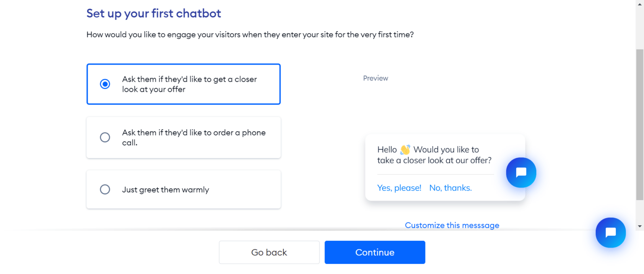
Task: Click the "Preview" label above the chat bubble
Action: coord(375,78)
